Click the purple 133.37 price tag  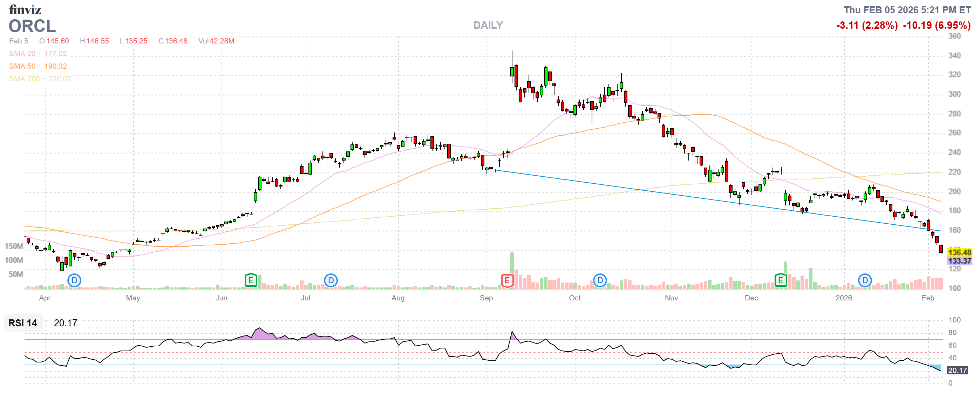[x=959, y=261]
